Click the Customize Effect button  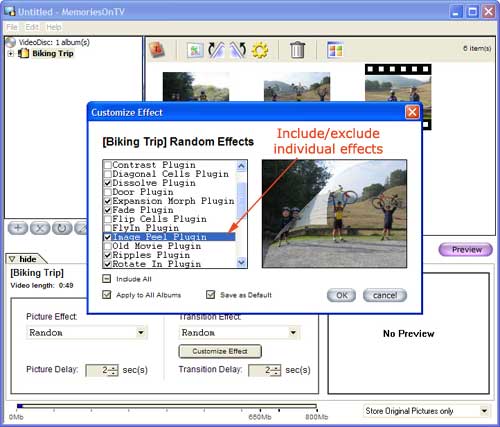coord(220,351)
